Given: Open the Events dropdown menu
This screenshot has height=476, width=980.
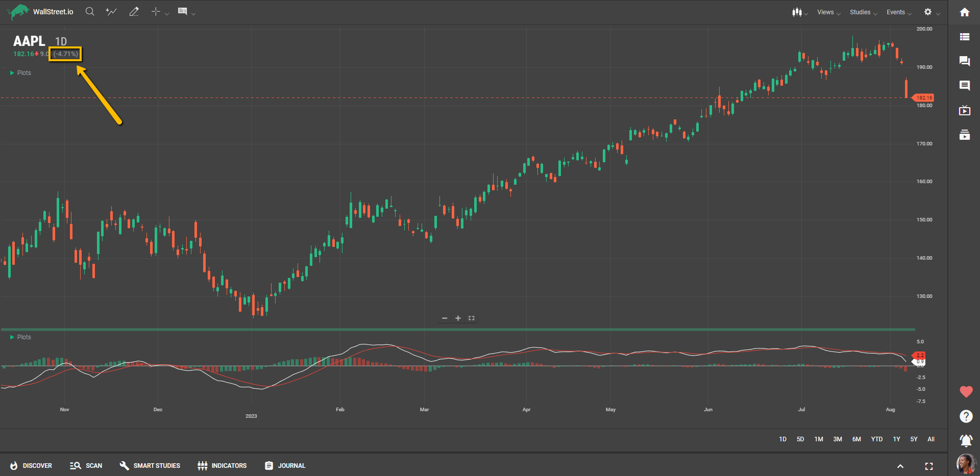Looking at the screenshot, I should (898, 12).
